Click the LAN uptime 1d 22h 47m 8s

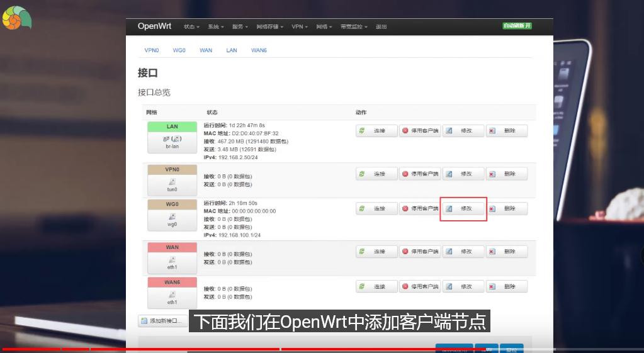pyautogui.click(x=247, y=125)
